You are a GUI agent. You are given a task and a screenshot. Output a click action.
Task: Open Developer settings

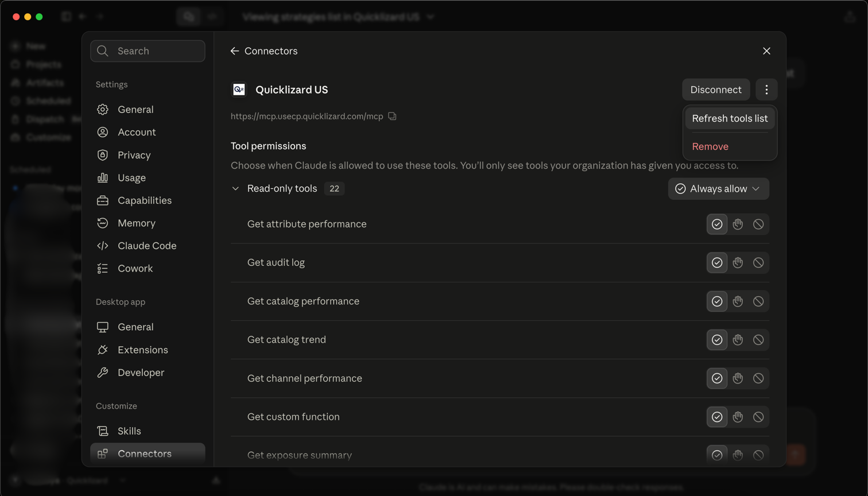point(148,373)
